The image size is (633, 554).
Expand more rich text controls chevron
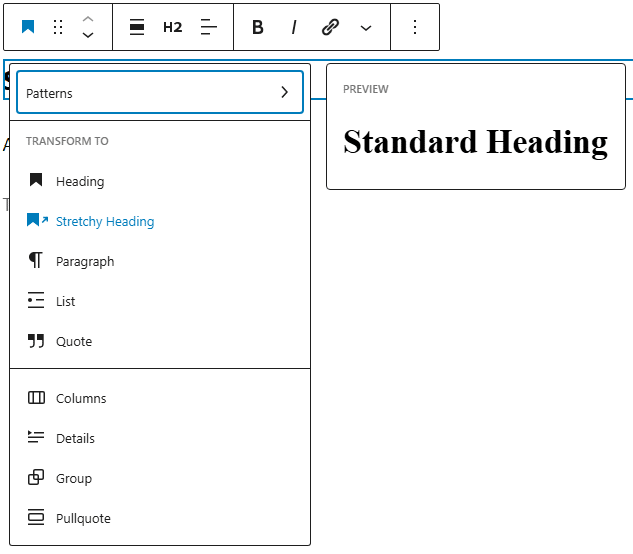(x=366, y=28)
